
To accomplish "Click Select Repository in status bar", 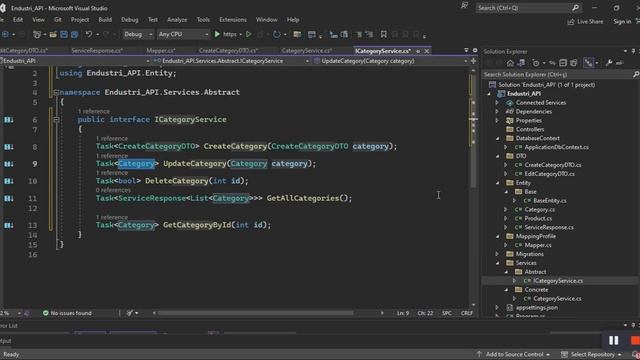I will coord(592,354).
